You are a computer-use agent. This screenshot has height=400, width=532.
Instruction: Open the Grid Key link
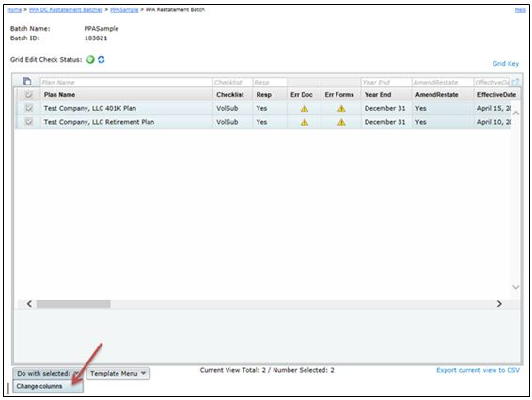[x=506, y=64]
